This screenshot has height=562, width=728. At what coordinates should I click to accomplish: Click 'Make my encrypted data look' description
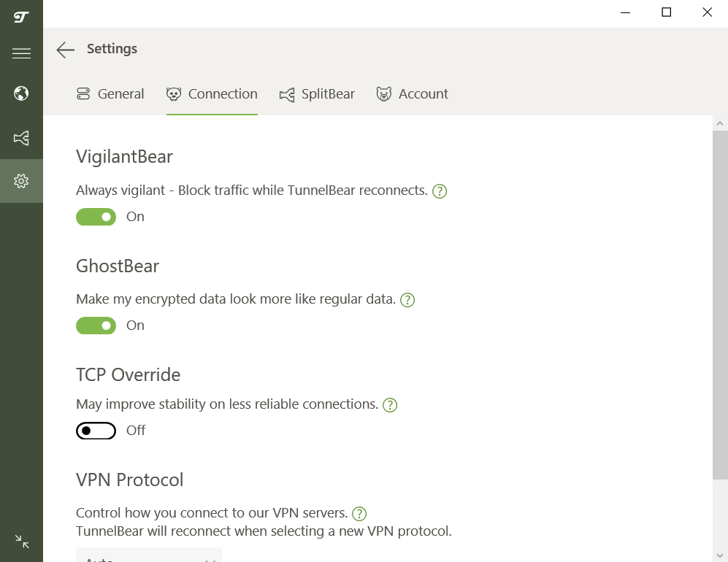click(236, 299)
